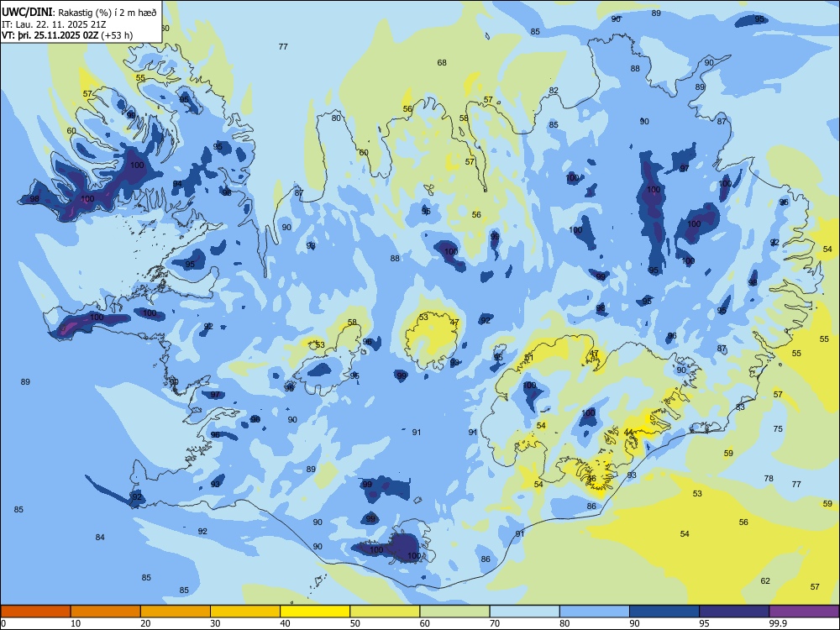Viewport: 840px width, 630px height.
Task: Select the map value '84' over the sea
Action: click(x=100, y=537)
